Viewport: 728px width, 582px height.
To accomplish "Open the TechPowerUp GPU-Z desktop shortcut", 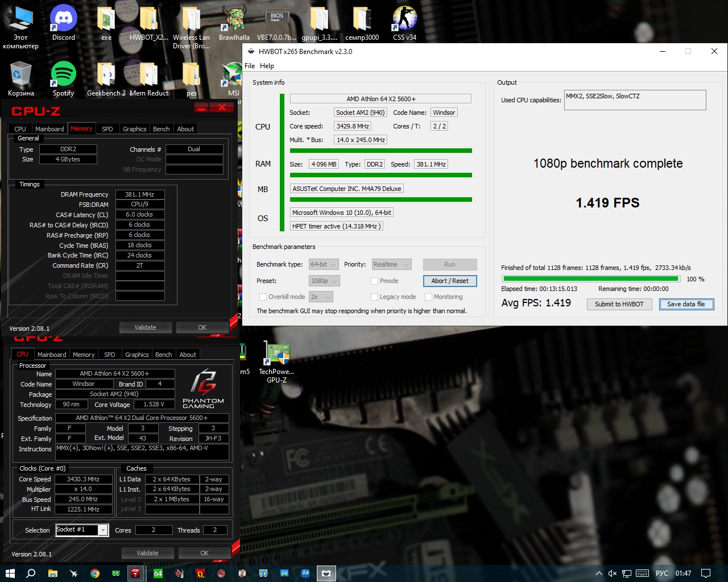I will click(276, 363).
